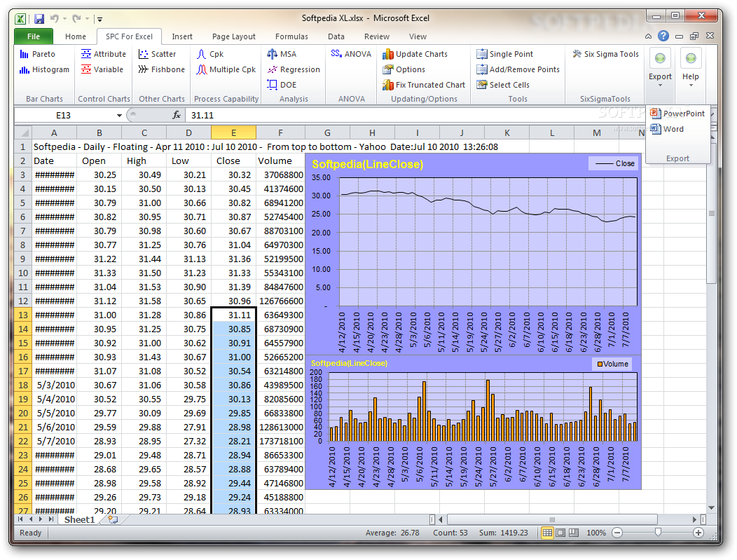This screenshot has height=560, width=737.
Task: Open the File tab
Action: [34, 36]
